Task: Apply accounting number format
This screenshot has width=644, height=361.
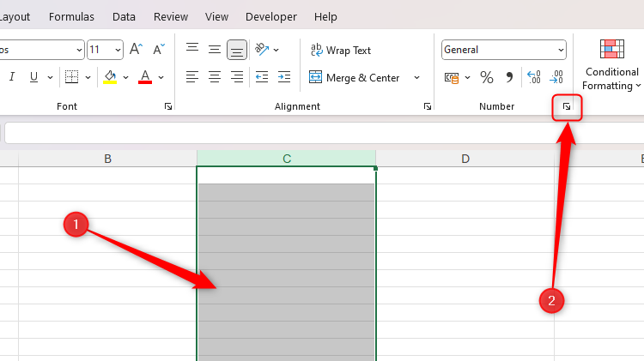Action: (x=452, y=77)
